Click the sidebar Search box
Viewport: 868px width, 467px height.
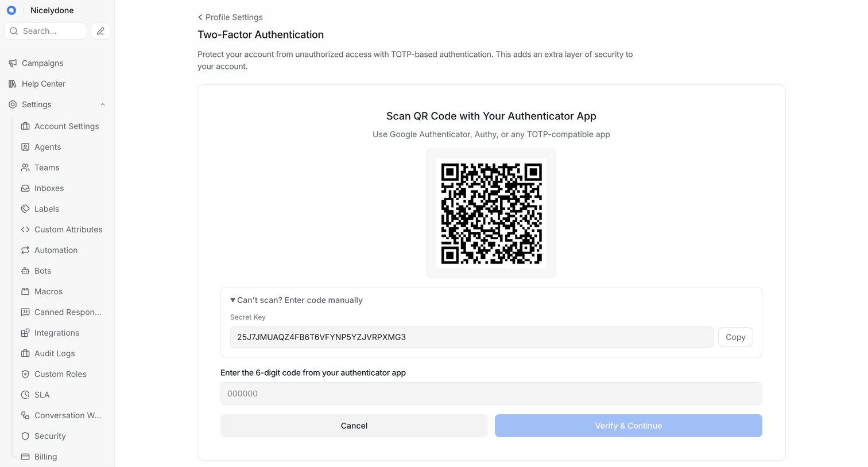[x=46, y=31]
